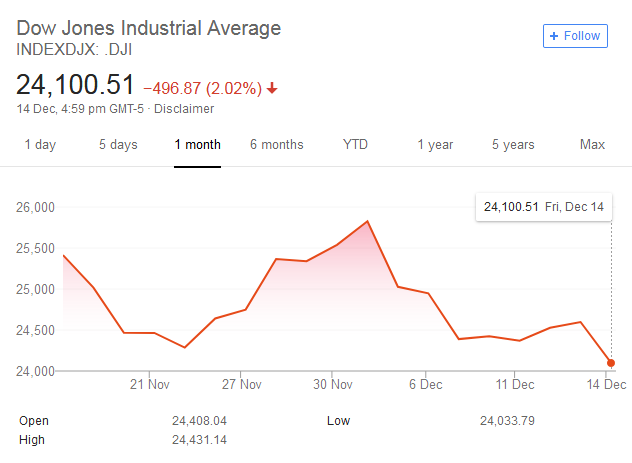Click the Dow Jones Industrial Average title
This screenshot has width=632, height=463.
coord(148,28)
